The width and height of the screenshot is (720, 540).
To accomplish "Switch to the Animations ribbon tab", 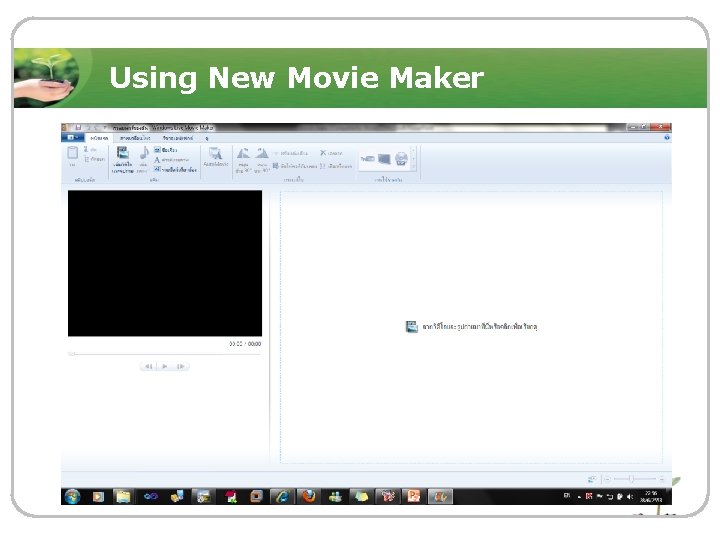I will [x=135, y=138].
